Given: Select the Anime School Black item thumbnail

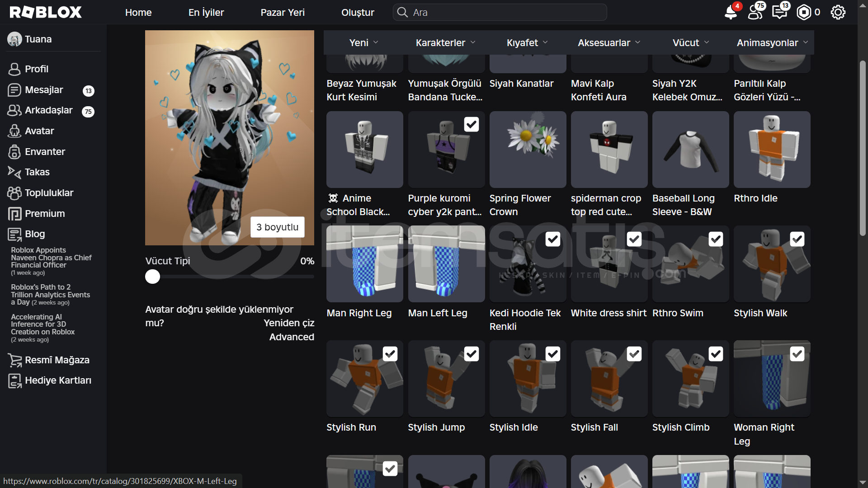Looking at the screenshot, I should click(364, 150).
